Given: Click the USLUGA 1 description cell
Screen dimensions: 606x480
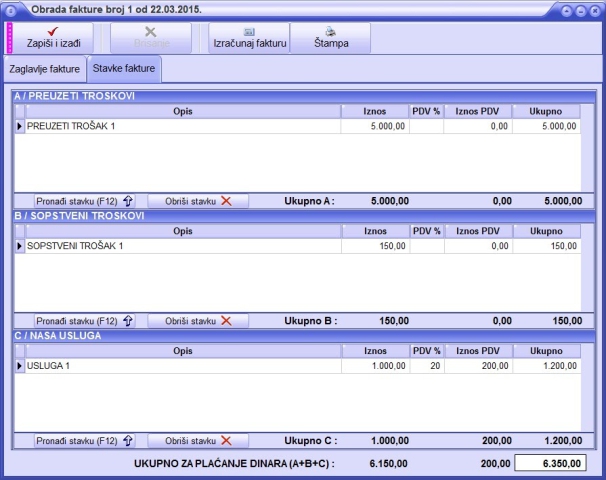Looking at the screenshot, I should point(182,366).
